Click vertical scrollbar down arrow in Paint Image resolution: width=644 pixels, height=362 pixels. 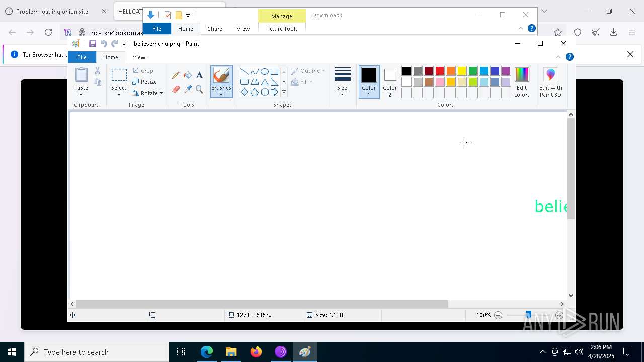pos(571,296)
